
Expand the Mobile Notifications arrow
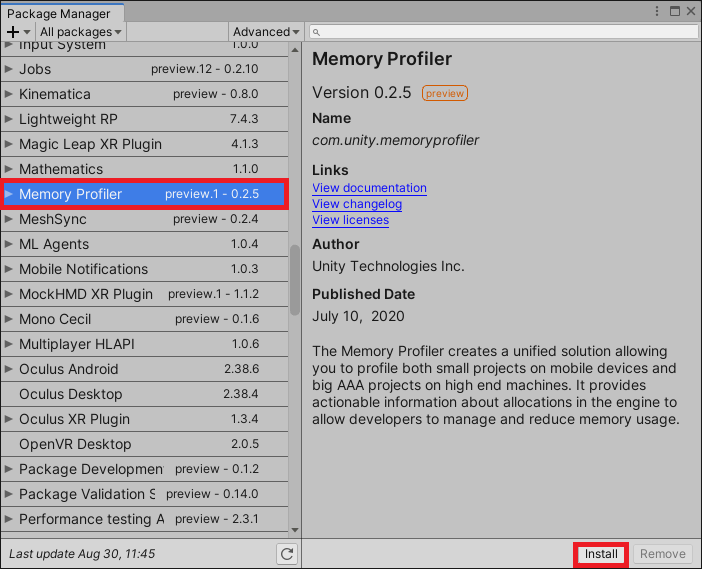coord(9,269)
